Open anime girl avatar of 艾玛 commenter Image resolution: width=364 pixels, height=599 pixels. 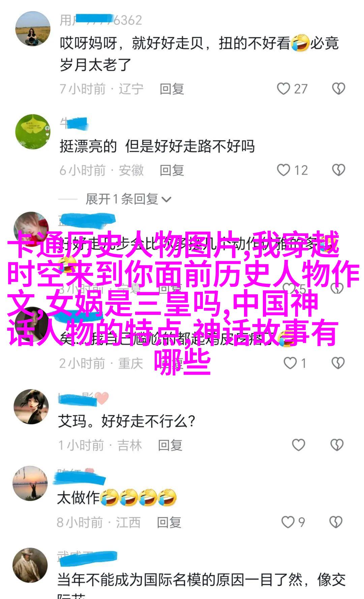tap(31, 406)
